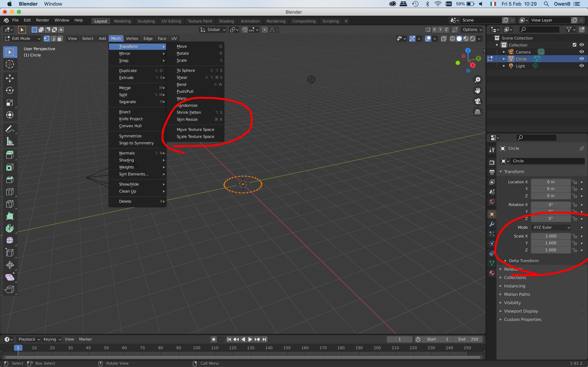The height and width of the screenshot is (367, 588).
Task: Click the UV Editing workspace tab
Action: point(171,21)
